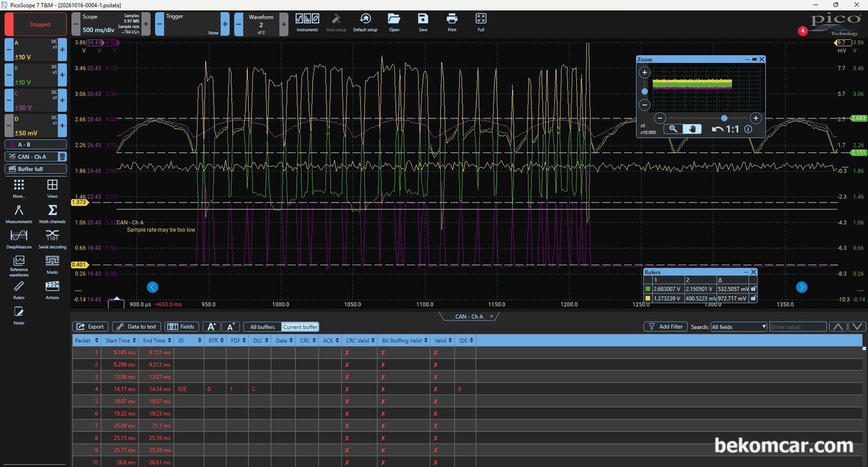This screenshot has width=868, height=467.
Task: Switch to Full screen view
Action: 481,22
